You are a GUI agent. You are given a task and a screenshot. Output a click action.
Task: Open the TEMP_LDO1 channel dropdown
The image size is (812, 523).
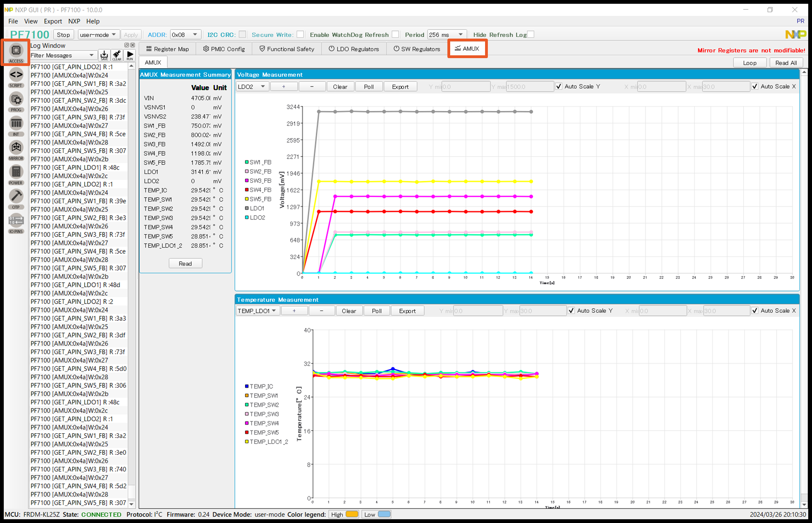(x=257, y=311)
